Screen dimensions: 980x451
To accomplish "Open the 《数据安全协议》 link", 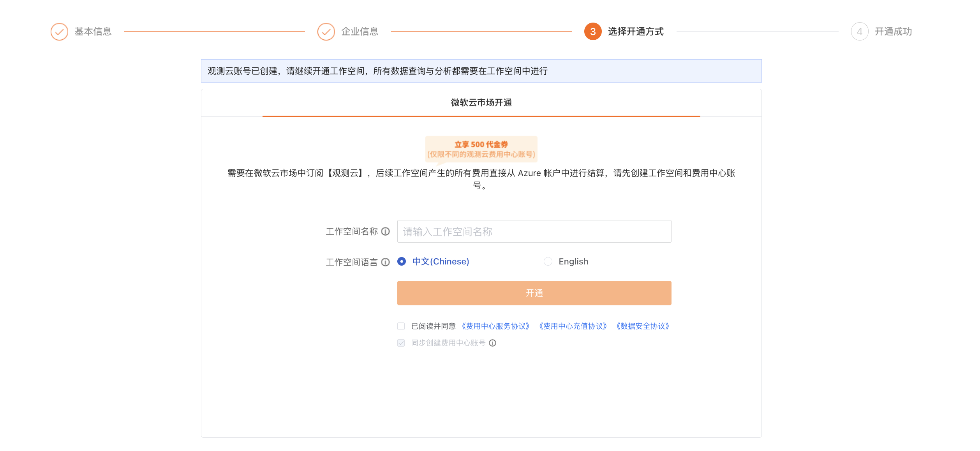I will click(x=643, y=326).
